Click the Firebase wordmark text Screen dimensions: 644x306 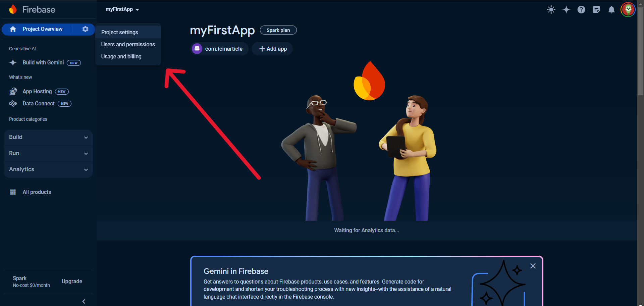[x=39, y=9]
